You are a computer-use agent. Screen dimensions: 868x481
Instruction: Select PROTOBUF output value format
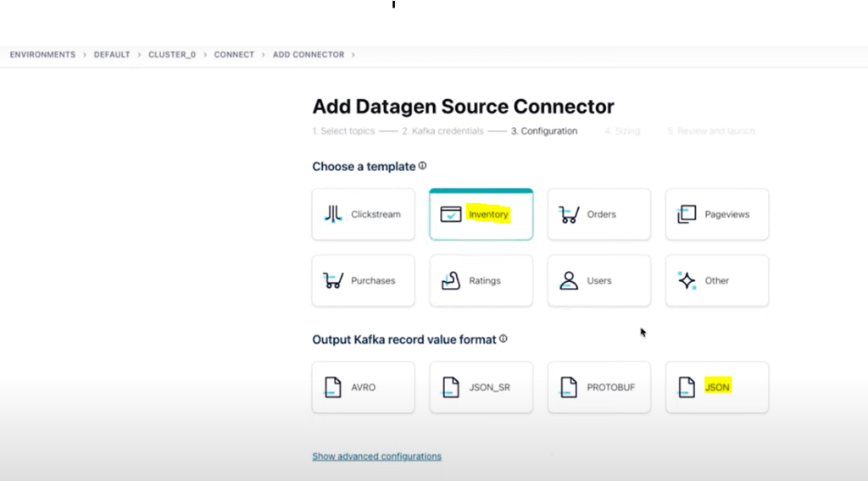598,387
